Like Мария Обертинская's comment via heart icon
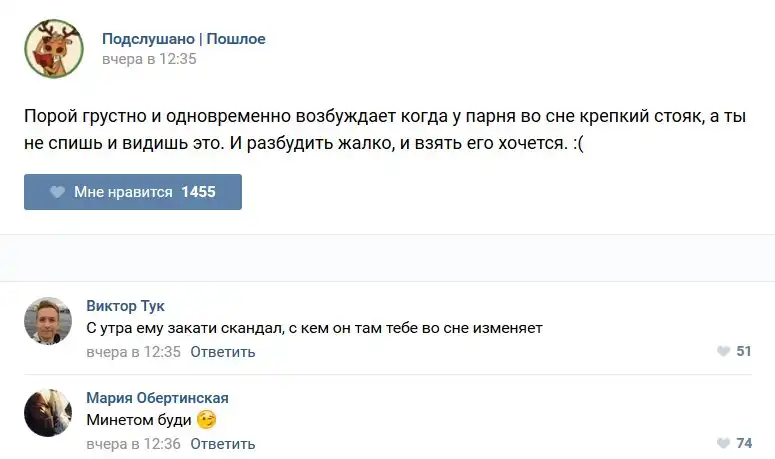 coord(724,443)
